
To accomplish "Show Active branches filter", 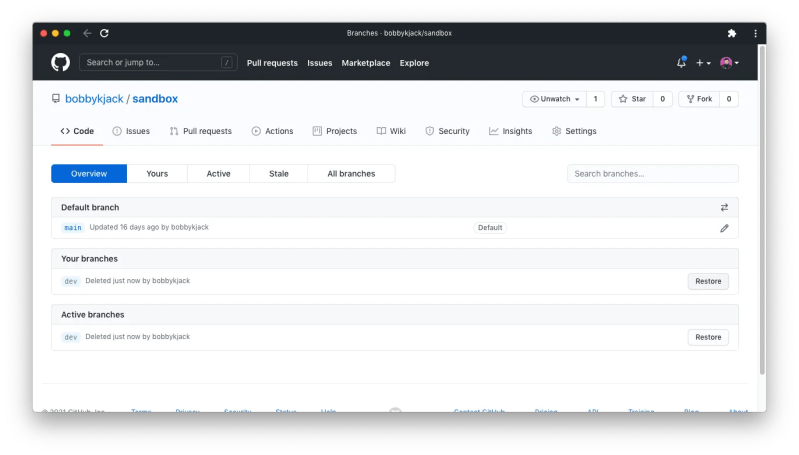I will click(x=218, y=173).
